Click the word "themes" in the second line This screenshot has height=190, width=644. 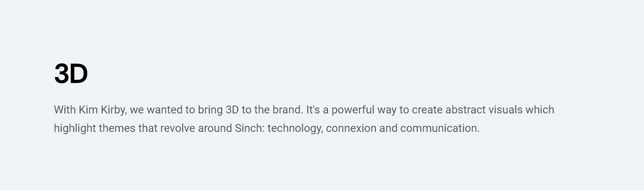[117, 128]
